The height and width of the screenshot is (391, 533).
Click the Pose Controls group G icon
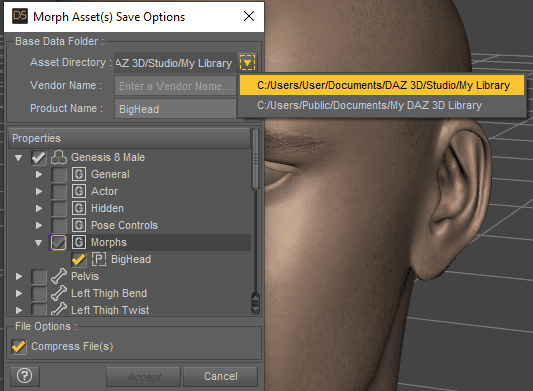coord(79,225)
